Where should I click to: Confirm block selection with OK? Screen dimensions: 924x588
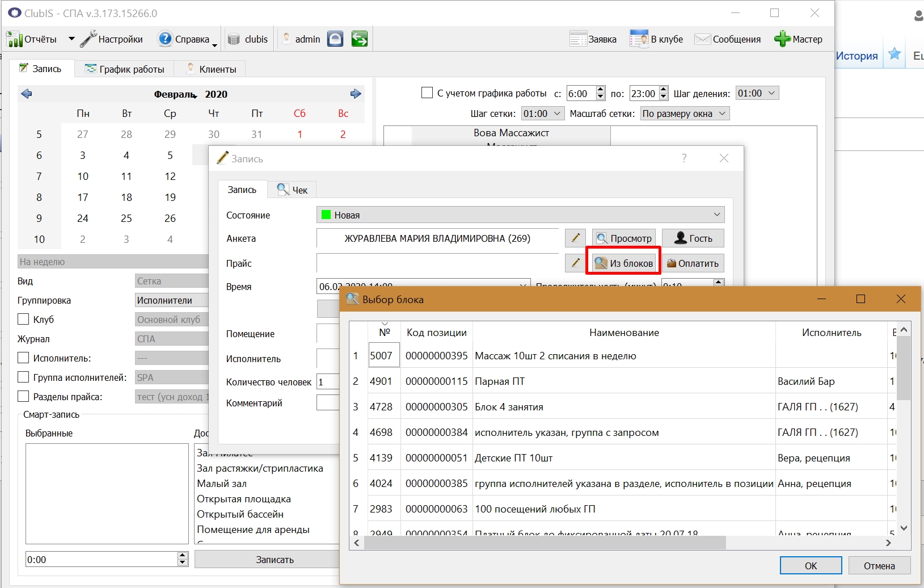coord(811,565)
